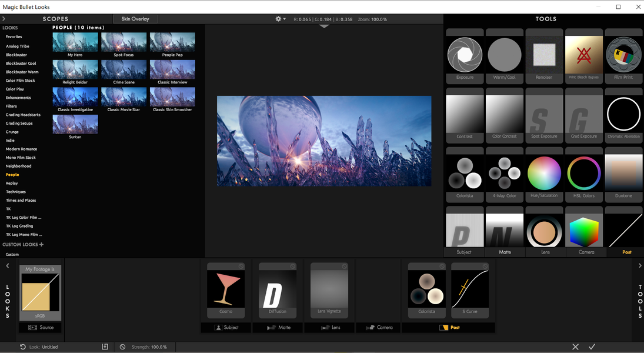This screenshot has height=353, width=644.
Task: Click the Lens Vignette tool in the chain
Action: pyautogui.click(x=329, y=291)
